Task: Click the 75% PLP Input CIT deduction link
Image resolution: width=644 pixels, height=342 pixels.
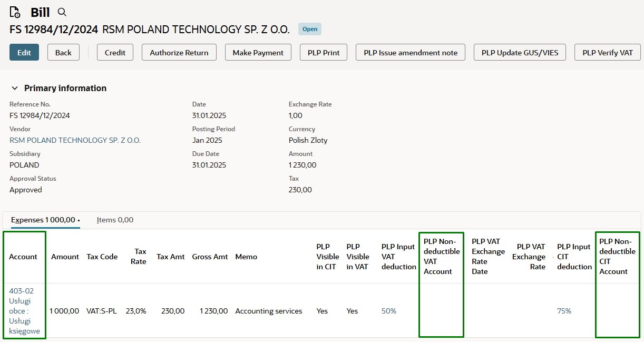Action: click(564, 311)
